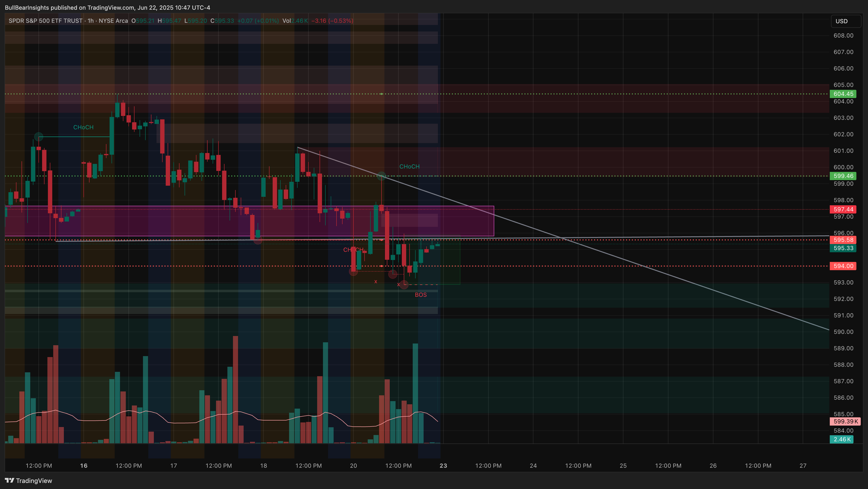Click the TradingView logo icon
This screenshot has height=489, width=868.
point(9,480)
